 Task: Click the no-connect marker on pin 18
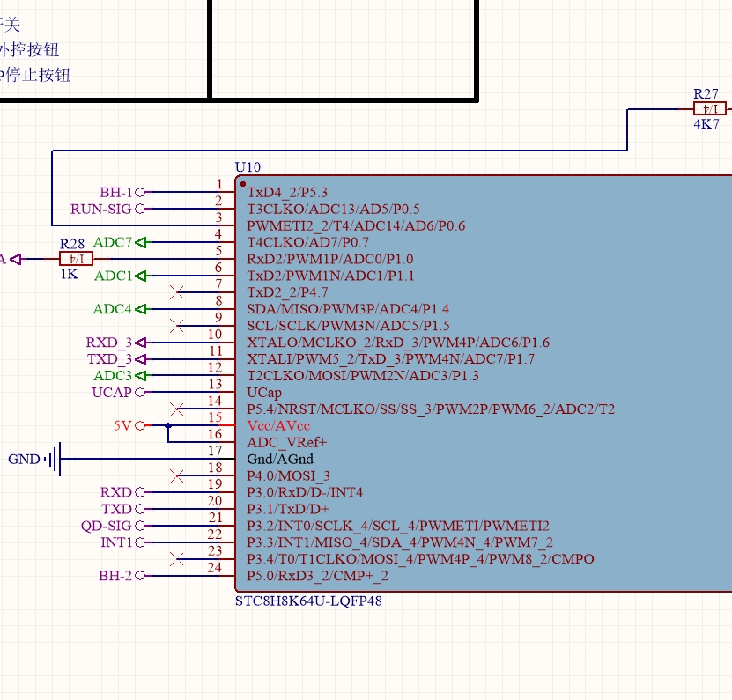click(x=177, y=476)
